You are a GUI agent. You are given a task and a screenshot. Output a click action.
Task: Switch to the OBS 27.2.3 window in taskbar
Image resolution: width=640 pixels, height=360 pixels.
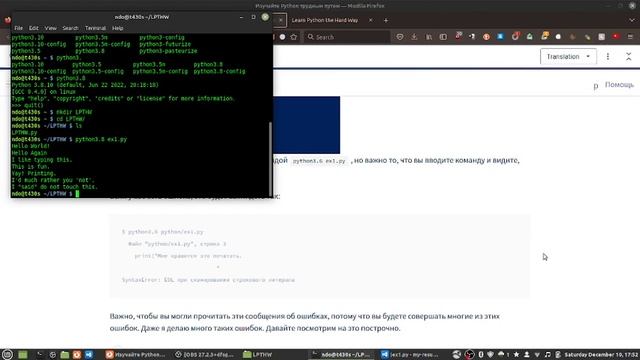(204, 354)
